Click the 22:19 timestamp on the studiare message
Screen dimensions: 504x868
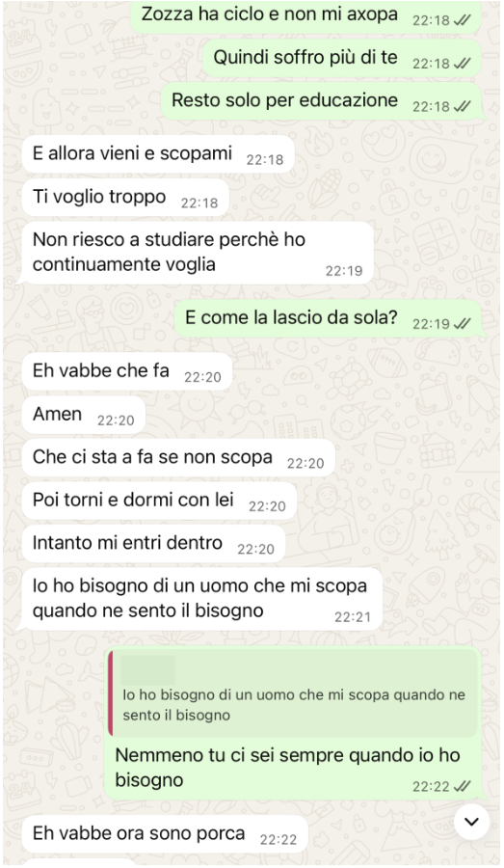[344, 271]
